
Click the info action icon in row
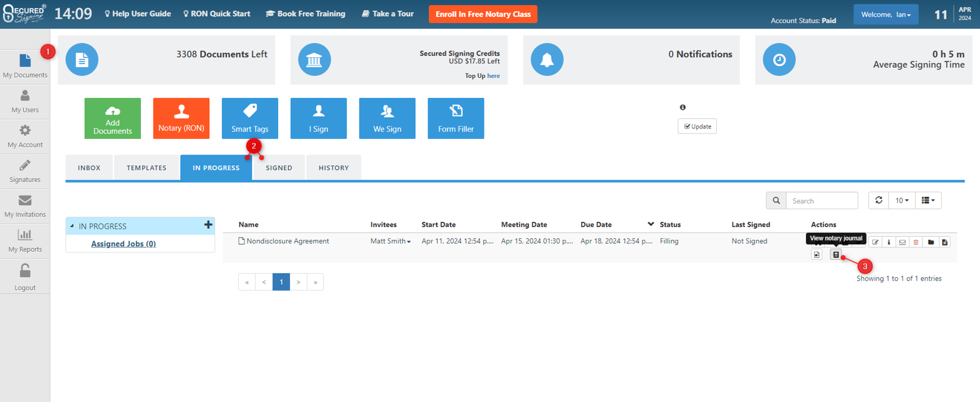coord(889,242)
